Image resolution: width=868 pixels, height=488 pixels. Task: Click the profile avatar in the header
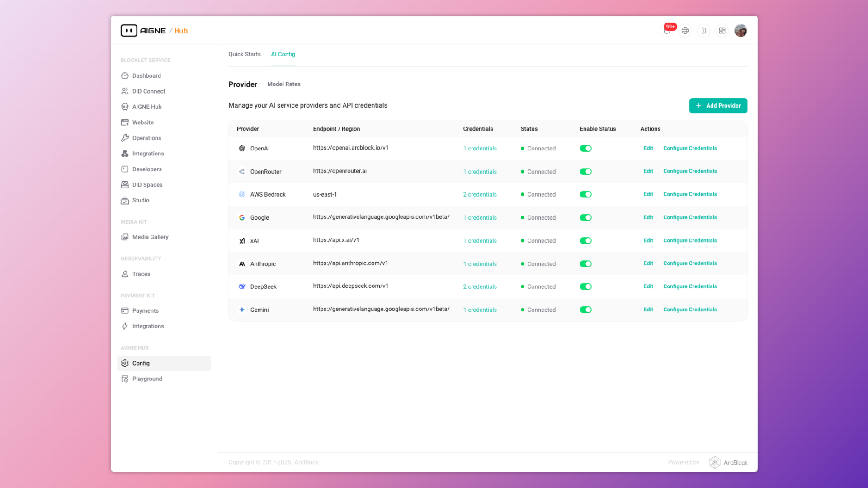point(741,31)
